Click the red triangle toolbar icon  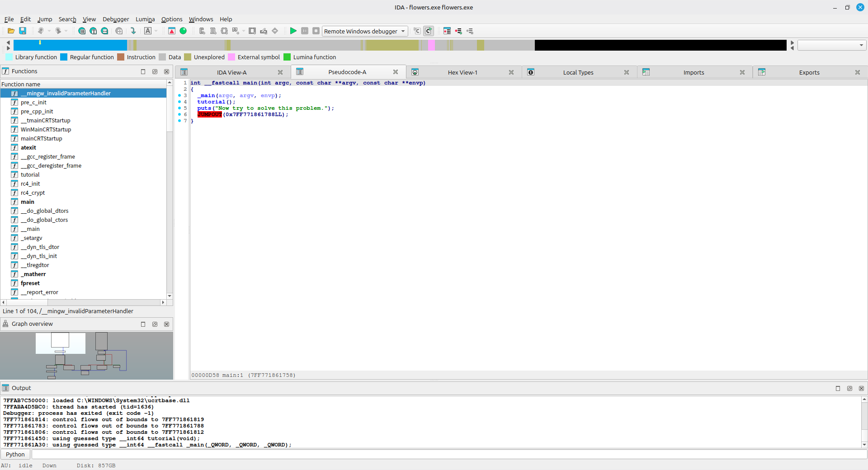[172, 31]
